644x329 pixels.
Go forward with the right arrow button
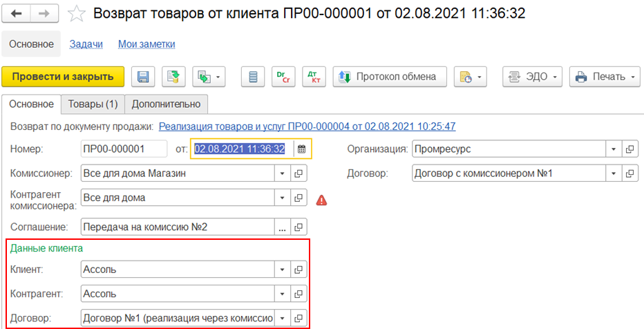(x=46, y=14)
